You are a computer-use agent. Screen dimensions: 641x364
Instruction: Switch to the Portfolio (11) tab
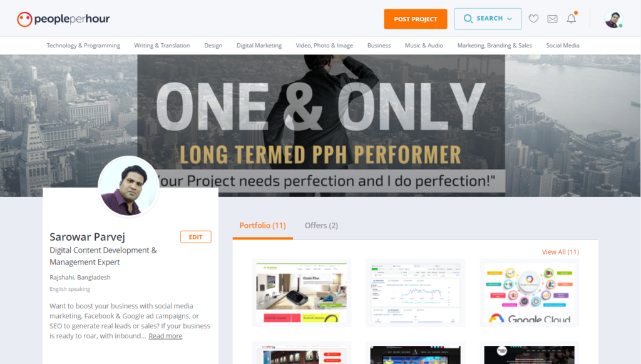(262, 226)
